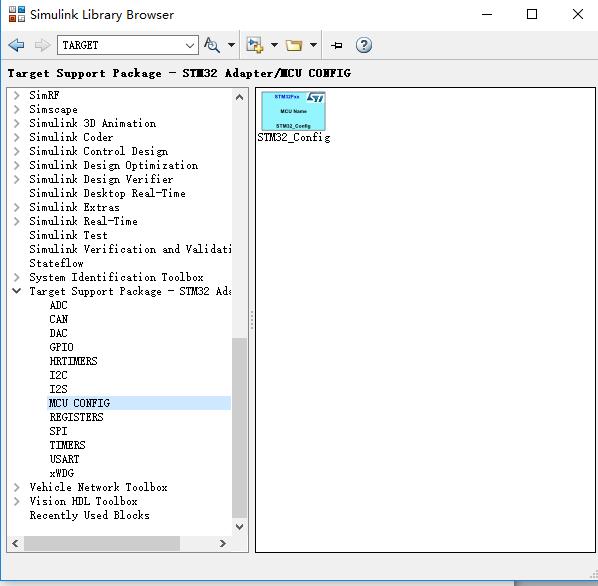Expand the Simulink Extras node

pyautogui.click(x=16, y=207)
